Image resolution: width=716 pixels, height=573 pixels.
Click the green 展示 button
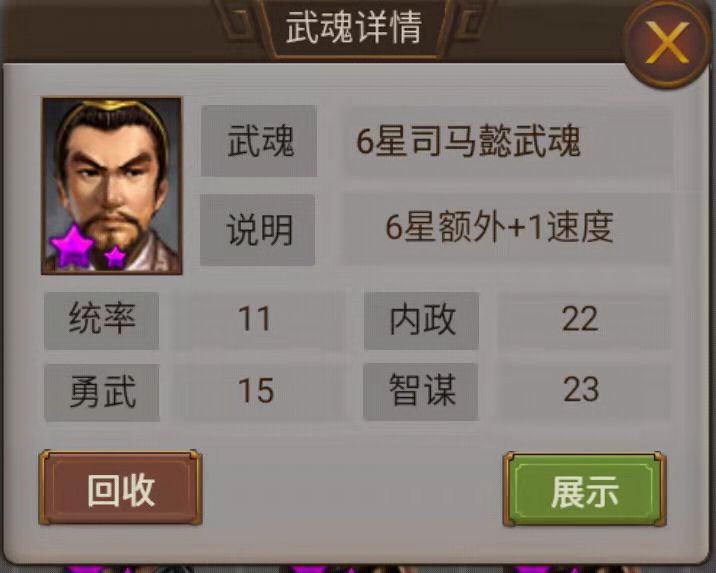pos(584,490)
